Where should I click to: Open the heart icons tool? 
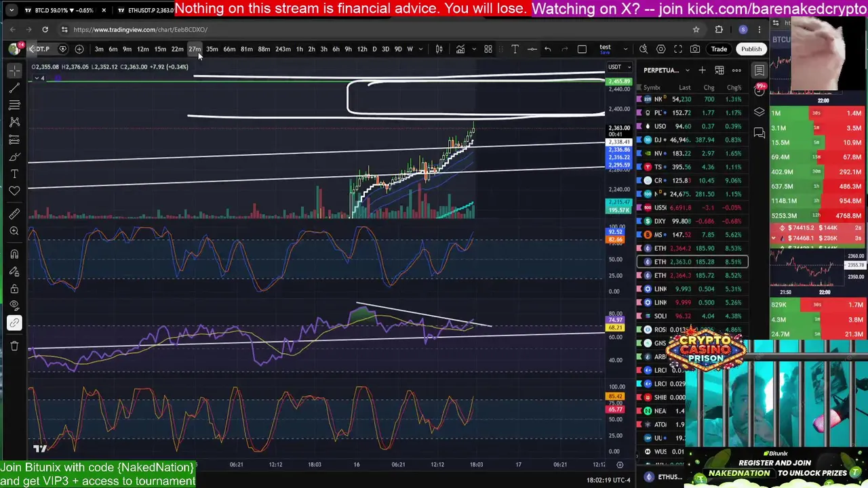click(14, 191)
